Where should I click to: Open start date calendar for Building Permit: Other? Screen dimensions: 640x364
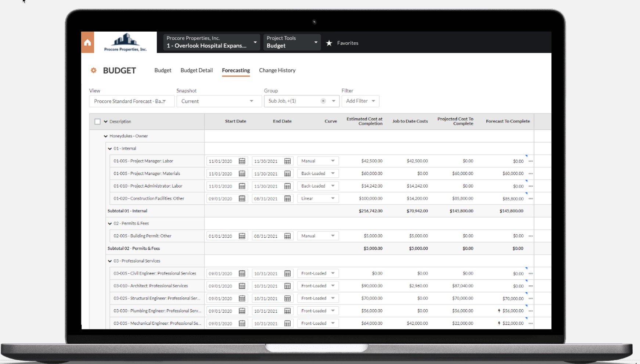point(242,236)
